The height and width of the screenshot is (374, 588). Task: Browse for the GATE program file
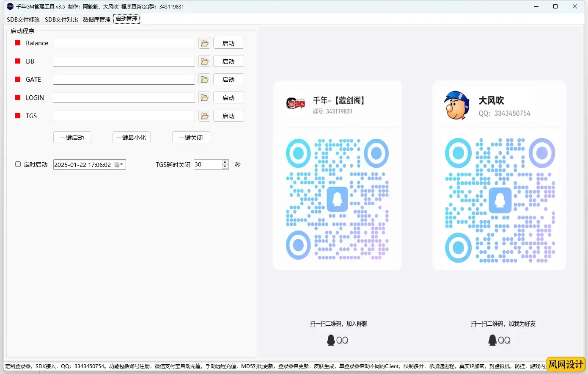(x=204, y=80)
